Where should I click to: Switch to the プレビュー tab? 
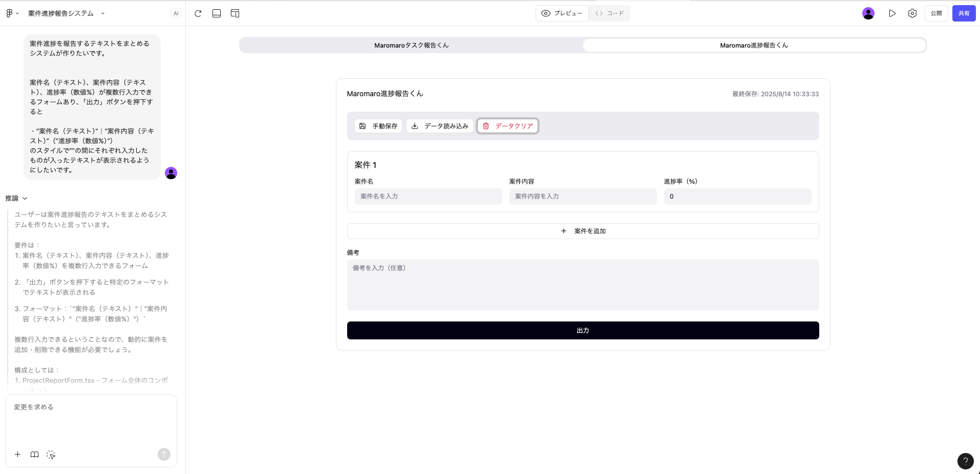(x=562, y=13)
